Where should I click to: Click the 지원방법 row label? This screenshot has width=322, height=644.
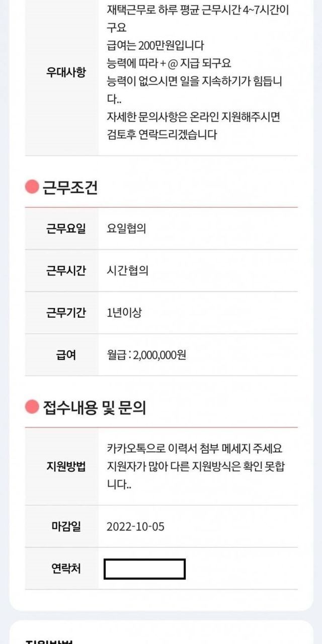(x=66, y=466)
